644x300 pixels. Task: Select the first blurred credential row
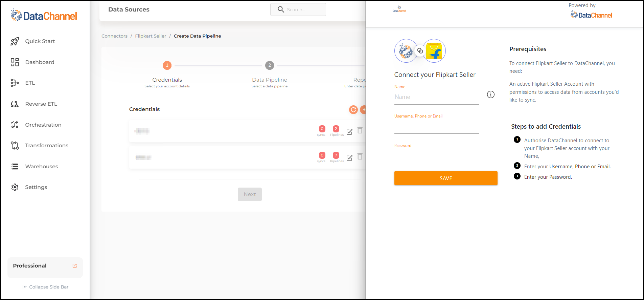[x=247, y=131]
